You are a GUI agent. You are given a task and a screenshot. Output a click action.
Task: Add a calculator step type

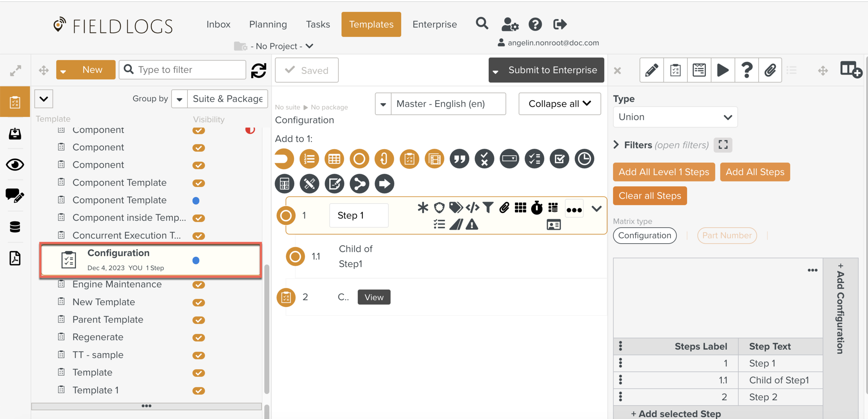[x=284, y=183]
